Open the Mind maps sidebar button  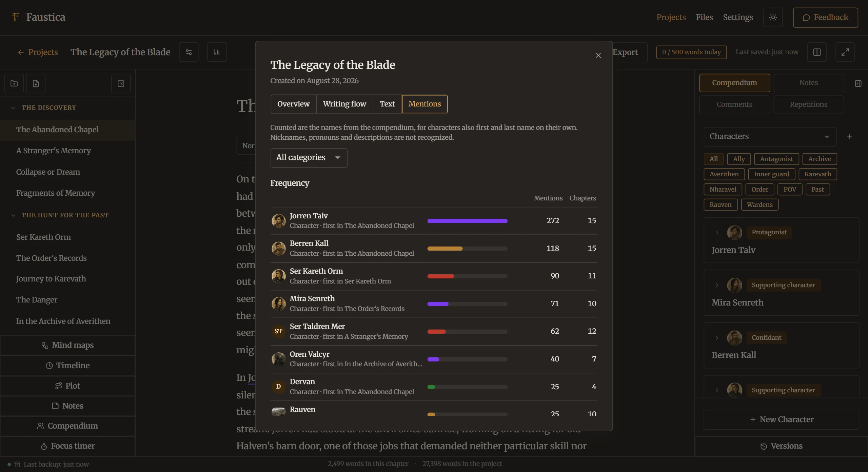pyautogui.click(x=68, y=346)
